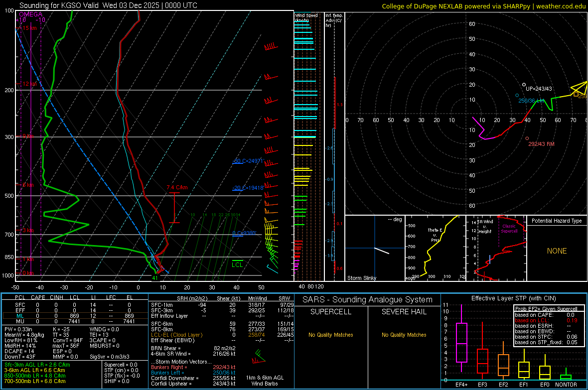Click the 'Eff Shear (EBWD)' row
Image resolution: width=588 pixels, height=390 pixels.
tap(223, 340)
